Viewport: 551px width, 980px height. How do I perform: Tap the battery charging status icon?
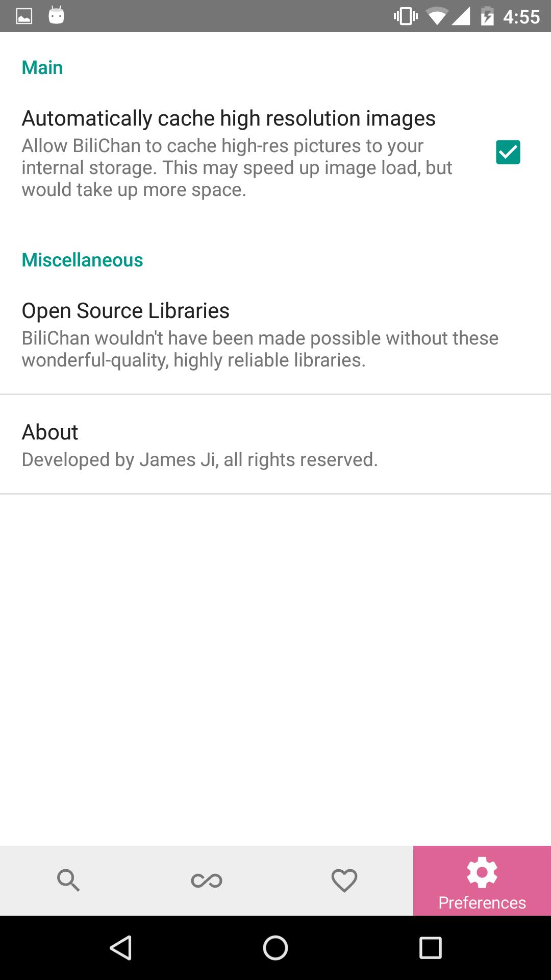click(x=487, y=16)
